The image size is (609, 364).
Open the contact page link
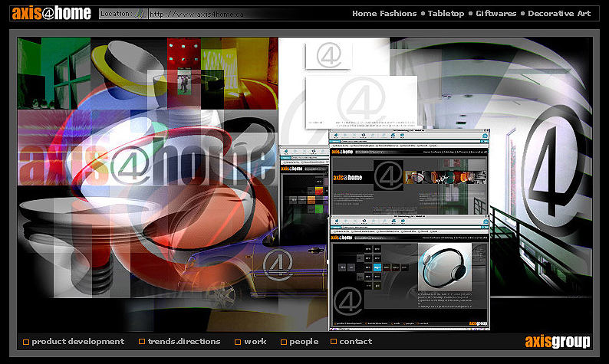tap(351, 342)
